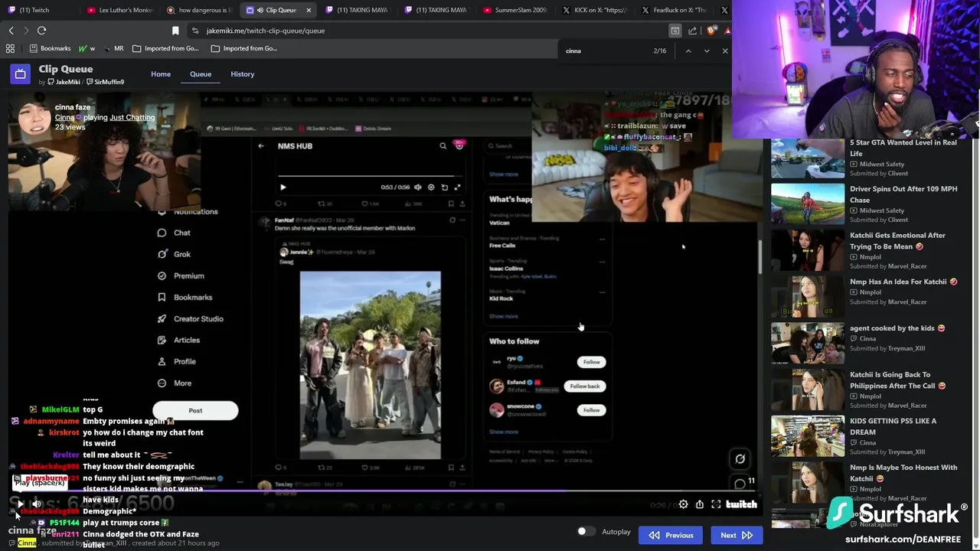Jump to next find match with down arrow
The width and height of the screenshot is (980, 551).
707,51
